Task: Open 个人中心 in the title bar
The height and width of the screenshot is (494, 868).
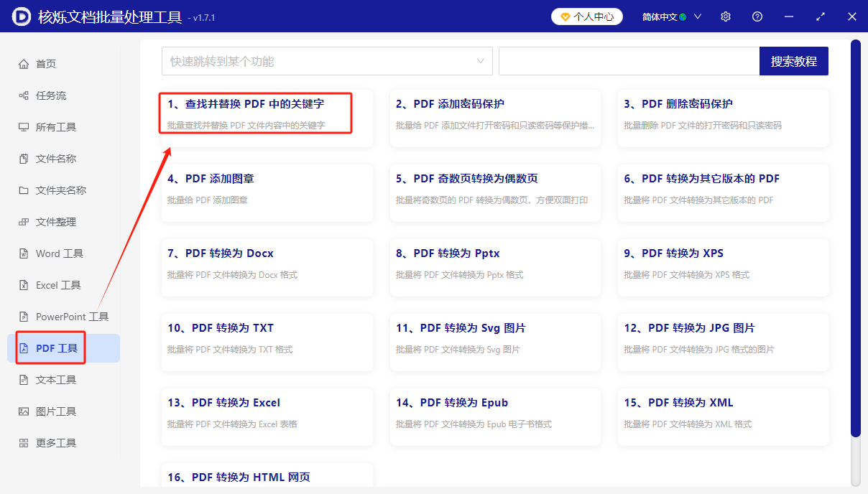Action: (587, 16)
